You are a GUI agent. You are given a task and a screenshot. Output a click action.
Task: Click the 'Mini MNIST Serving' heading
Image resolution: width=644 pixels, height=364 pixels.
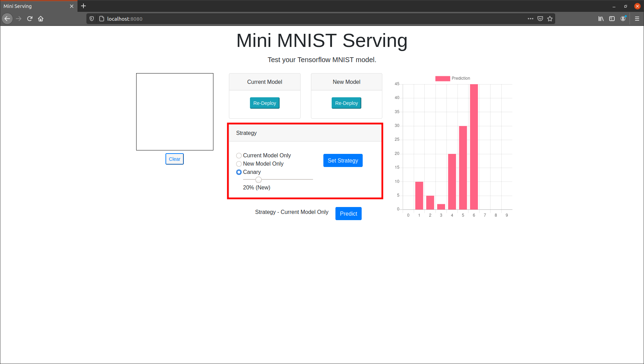(322, 40)
